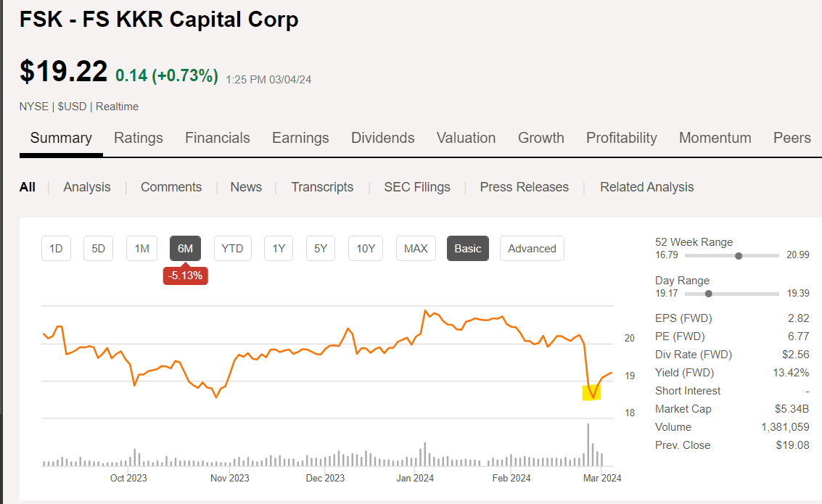Show Transcripts in the feed filter
The height and width of the screenshot is (504, 822).
click(x=322, y=187)
